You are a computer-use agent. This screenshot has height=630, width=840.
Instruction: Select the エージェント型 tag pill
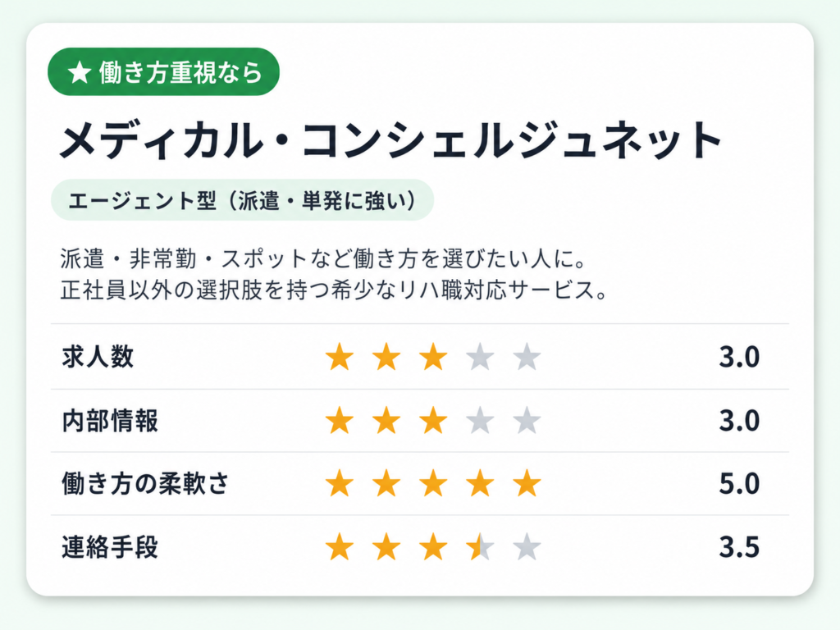pos(242,200)
